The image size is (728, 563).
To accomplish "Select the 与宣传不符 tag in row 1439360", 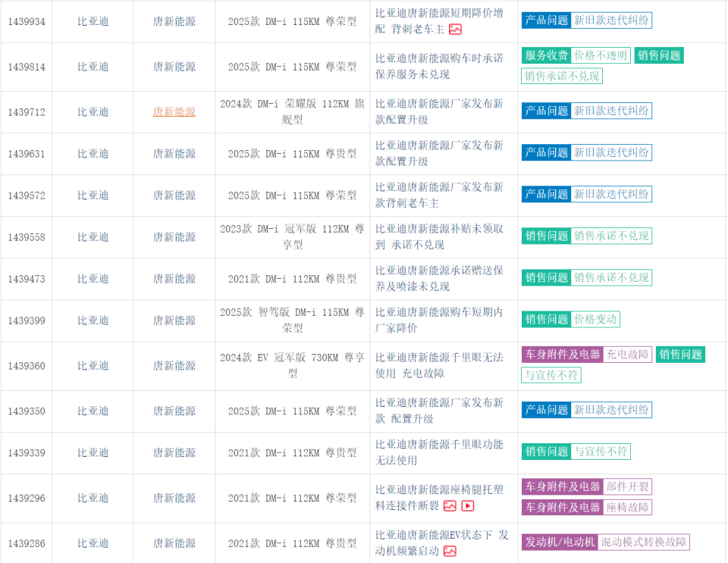I will tap(551, 375).
